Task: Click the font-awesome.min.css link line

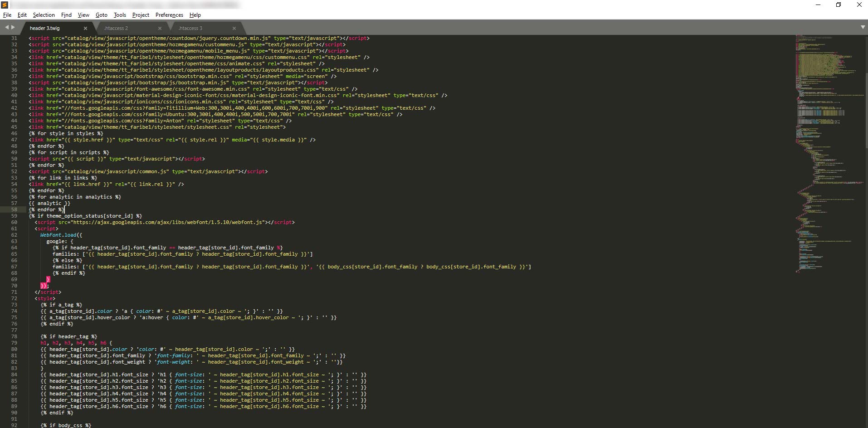Action: coord(193,89)
